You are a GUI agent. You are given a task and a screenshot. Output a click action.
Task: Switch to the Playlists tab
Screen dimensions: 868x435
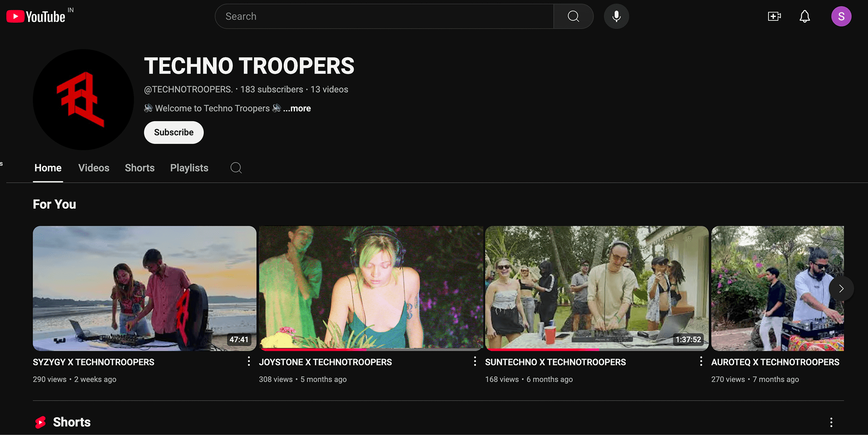click(x=189, y=168)
